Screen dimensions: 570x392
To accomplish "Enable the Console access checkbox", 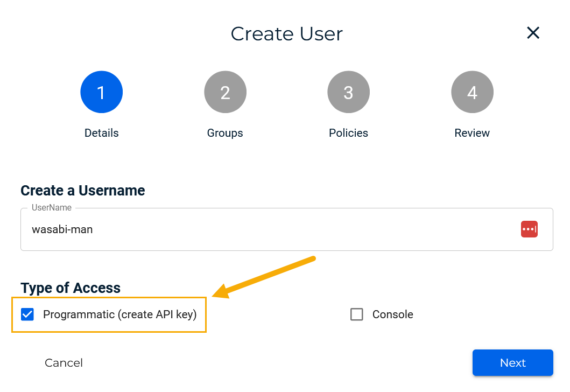I will tap(357, 314).
